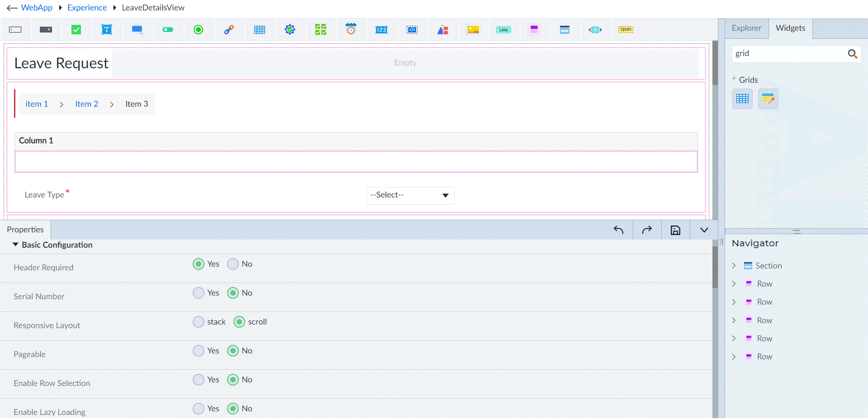Choose stack for Responsive Layout
This screenshot has width=868, height=419.
tap(198, 322)
